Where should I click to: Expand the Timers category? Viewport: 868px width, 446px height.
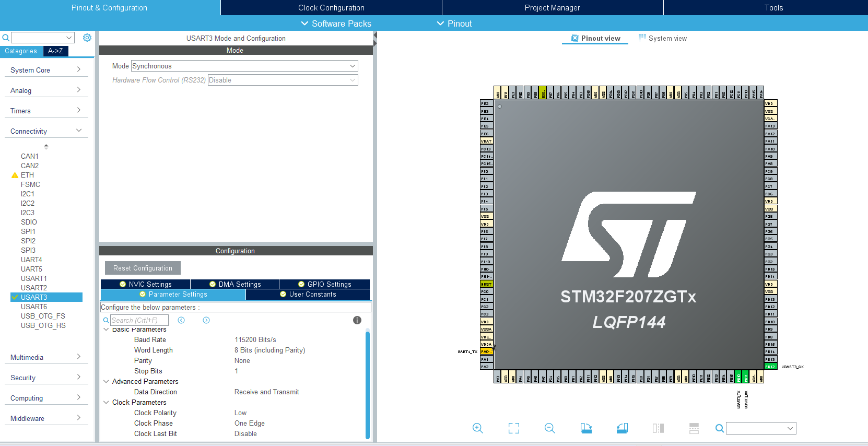(x=46, y=111)
